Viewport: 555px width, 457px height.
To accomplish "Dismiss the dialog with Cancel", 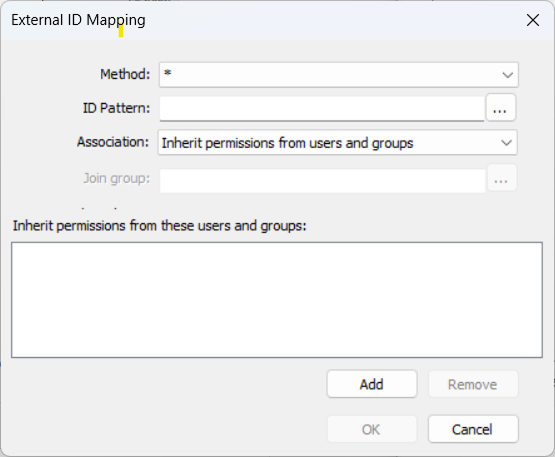I will [x=473, y=429].
